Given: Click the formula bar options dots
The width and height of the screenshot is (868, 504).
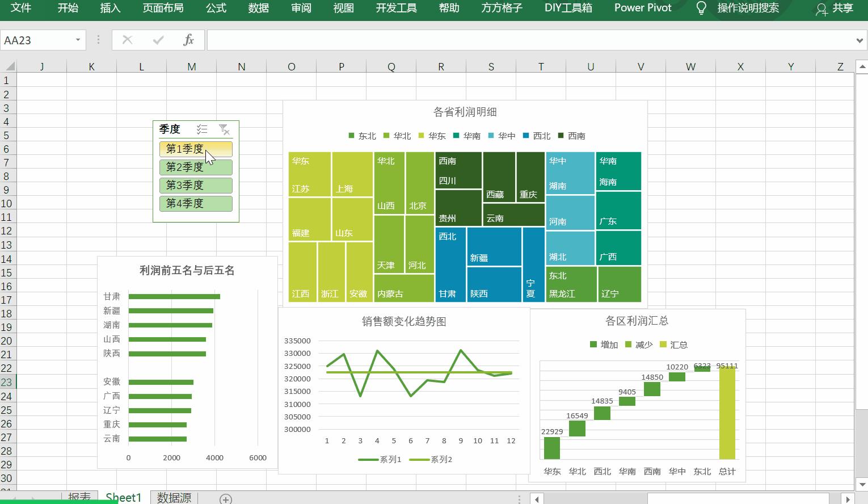Looking at the screenshot, I should coord(98,40).
